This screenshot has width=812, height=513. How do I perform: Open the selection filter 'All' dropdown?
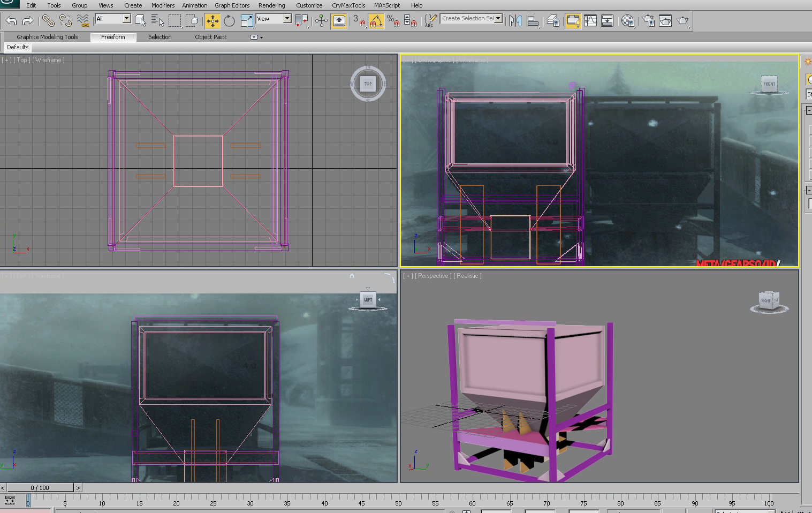pos(126,19)
